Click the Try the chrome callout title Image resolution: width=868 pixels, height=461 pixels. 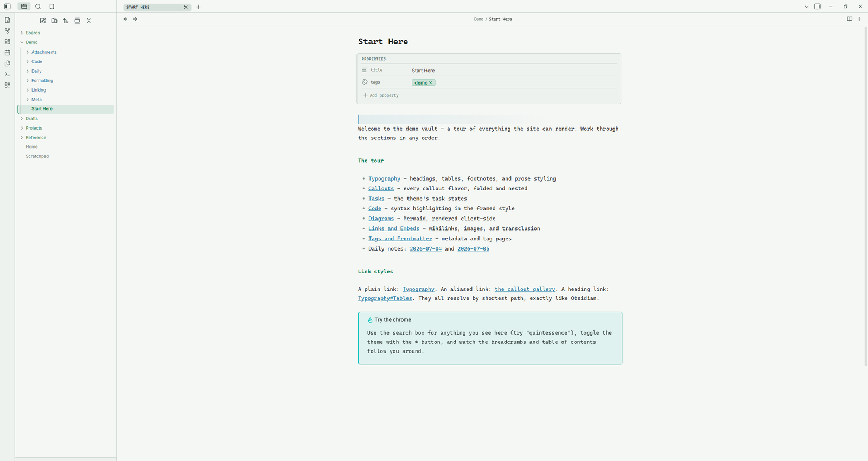393,320
